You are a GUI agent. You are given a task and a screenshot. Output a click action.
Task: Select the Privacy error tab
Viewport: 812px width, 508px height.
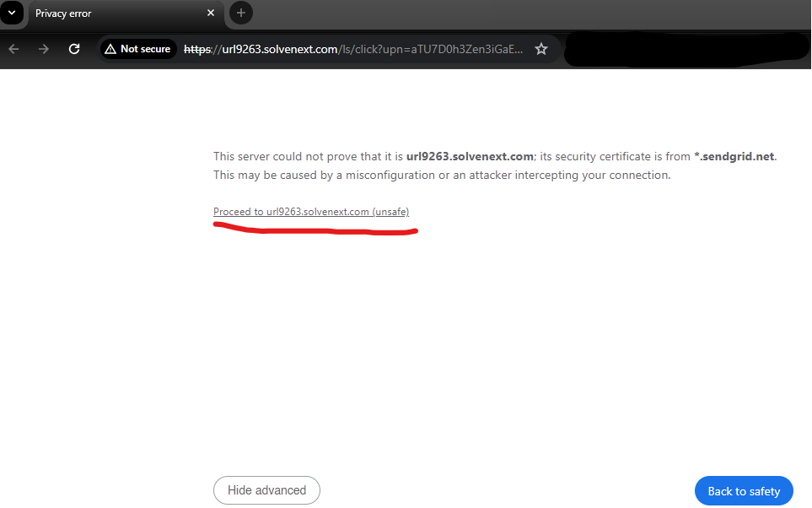126,14
